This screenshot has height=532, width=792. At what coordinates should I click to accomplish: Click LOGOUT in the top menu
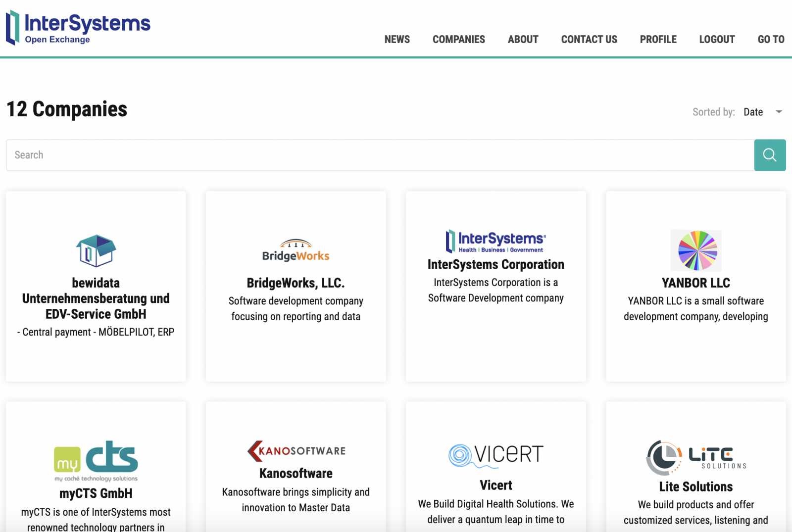click(x=717, y=39)
